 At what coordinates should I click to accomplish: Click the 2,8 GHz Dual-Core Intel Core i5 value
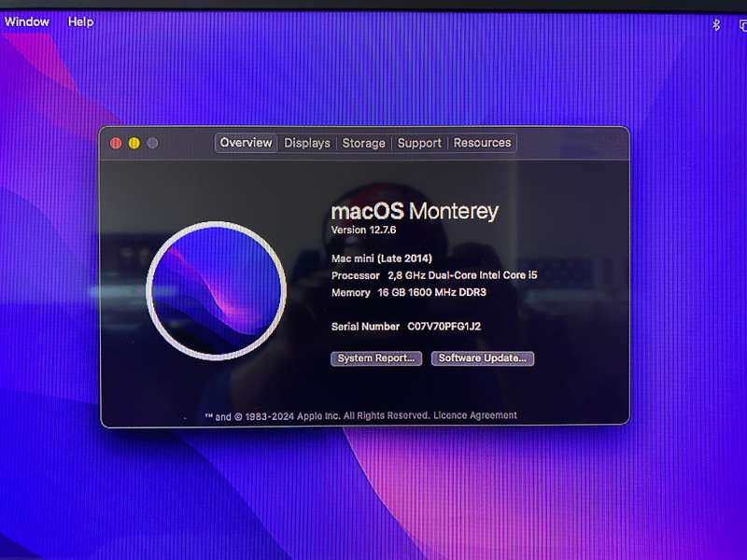(462, 275)
